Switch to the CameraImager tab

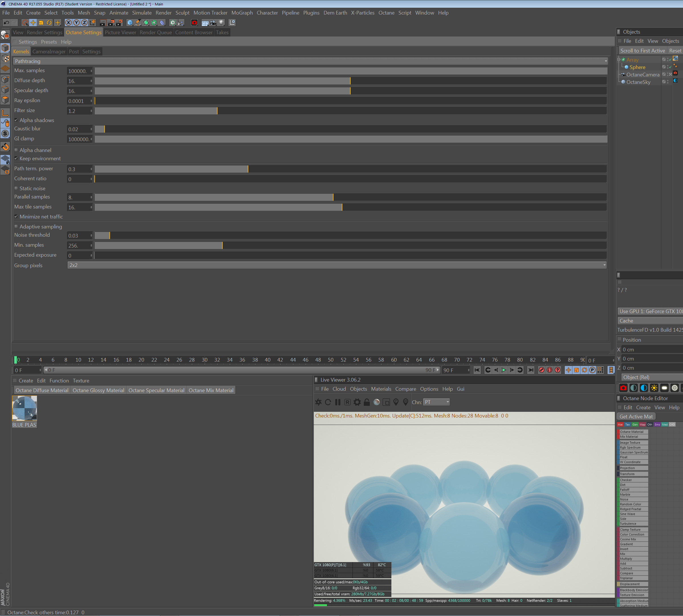pos(49,51)
